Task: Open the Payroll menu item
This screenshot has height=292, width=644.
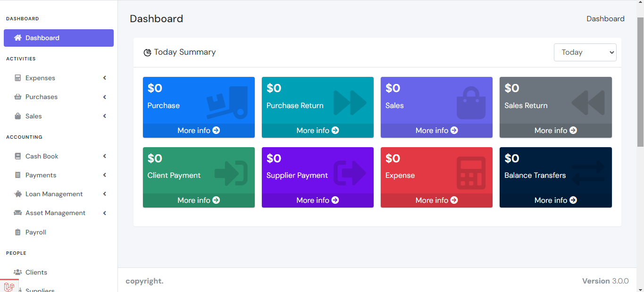Action: click(36, 232)
